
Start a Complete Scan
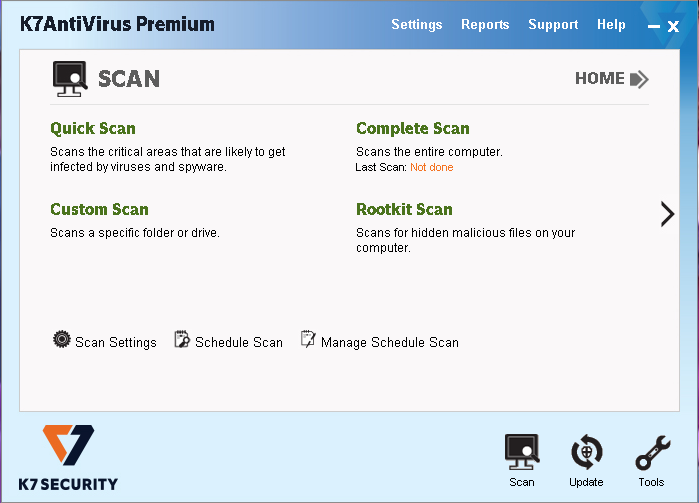413,128
